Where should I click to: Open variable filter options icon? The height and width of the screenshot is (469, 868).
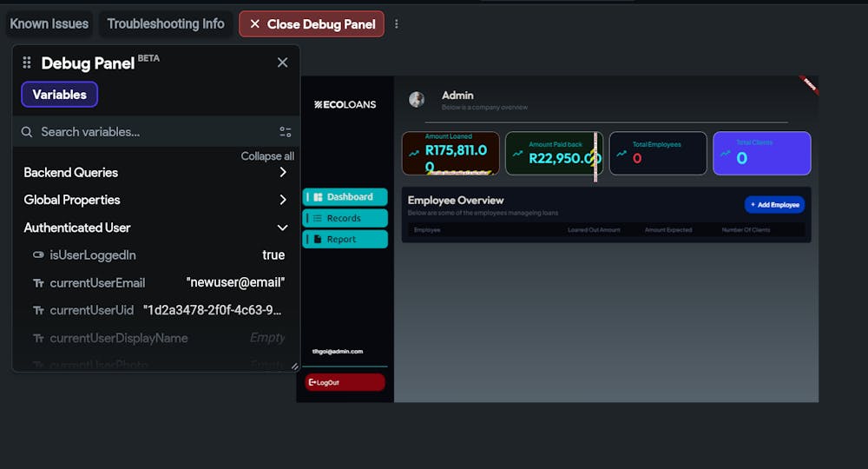(285, 132)
